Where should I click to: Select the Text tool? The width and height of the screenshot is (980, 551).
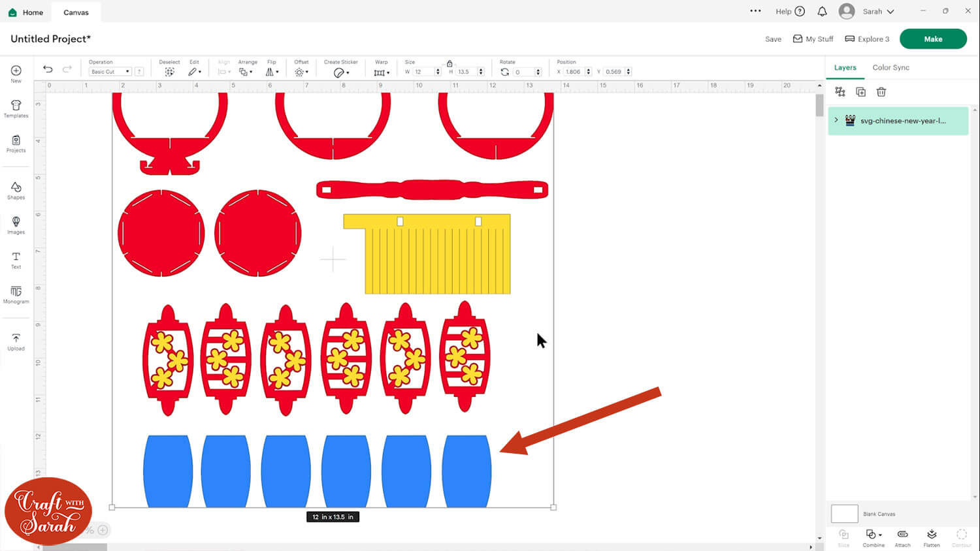(x=16, y=260)
